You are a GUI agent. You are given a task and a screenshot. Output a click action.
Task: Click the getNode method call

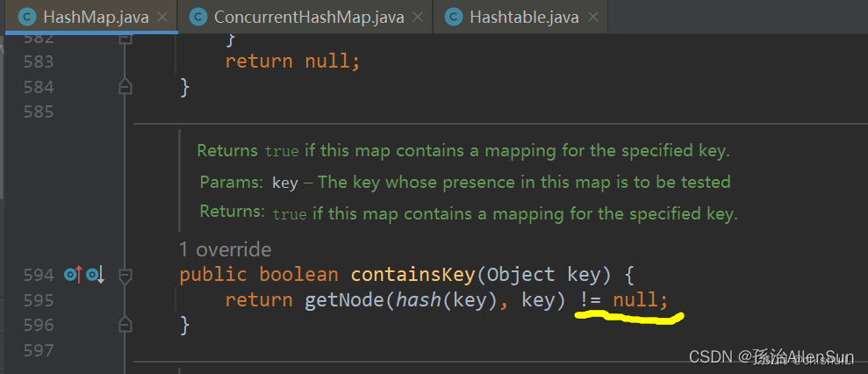345,300
